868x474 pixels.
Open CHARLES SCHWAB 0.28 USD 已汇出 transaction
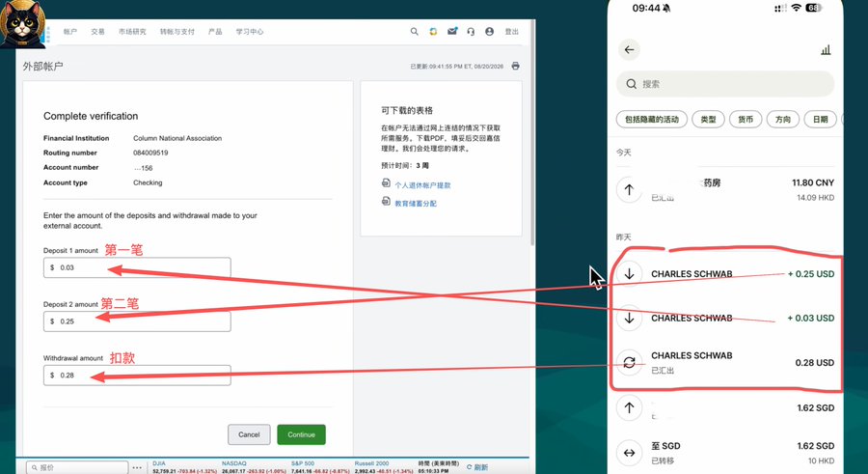pyautogui.click(x=725, y=363)
